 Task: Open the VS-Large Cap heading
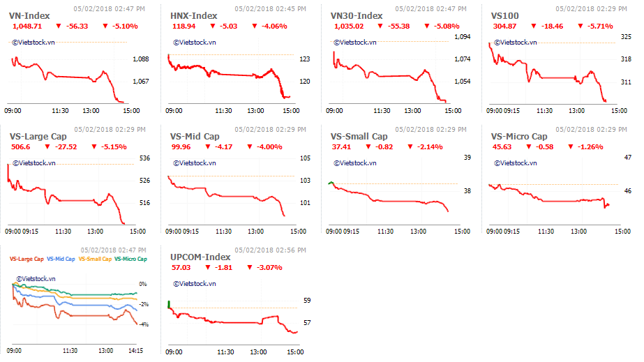[x=38, y=137]
